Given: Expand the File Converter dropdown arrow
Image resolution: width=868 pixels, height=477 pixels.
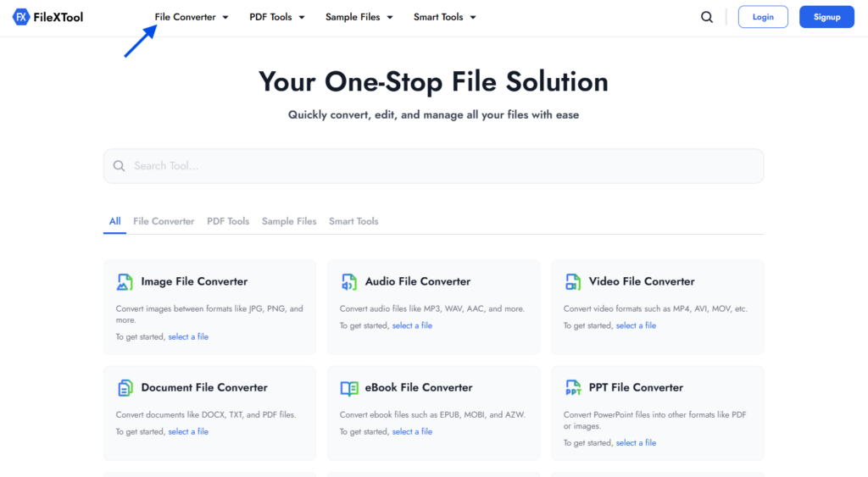Looking at the screenshot, I should 225,17.
